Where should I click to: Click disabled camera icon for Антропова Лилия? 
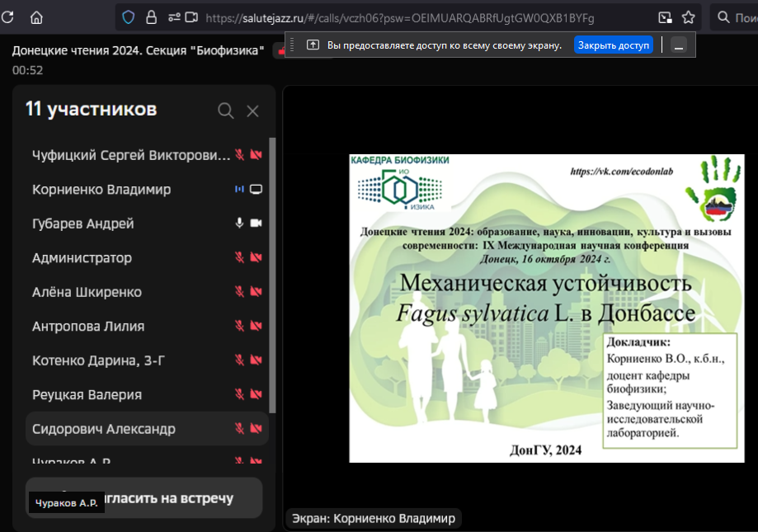point(257,326)
